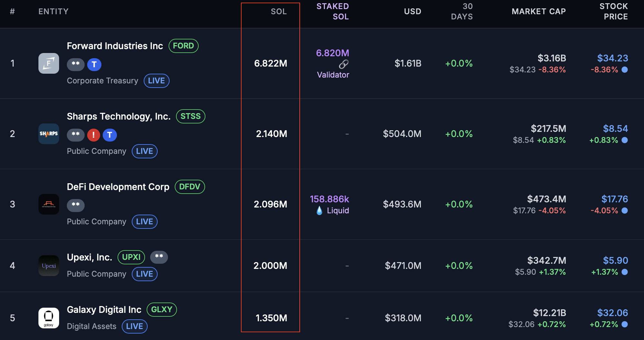The height and width of the screenshot is (340, 644).
Task: Click the blue dot beside Sharps stock change
Action: point(625,140)
